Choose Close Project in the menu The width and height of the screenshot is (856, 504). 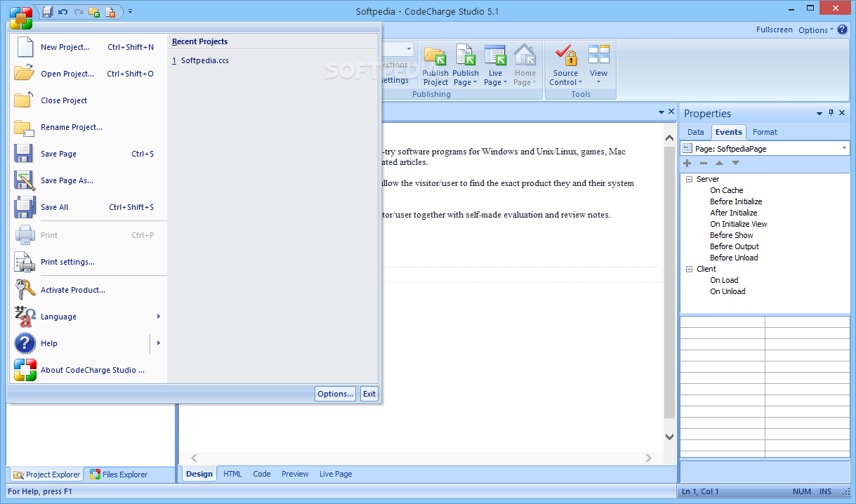pyautogui.click(x=88, y=100)
